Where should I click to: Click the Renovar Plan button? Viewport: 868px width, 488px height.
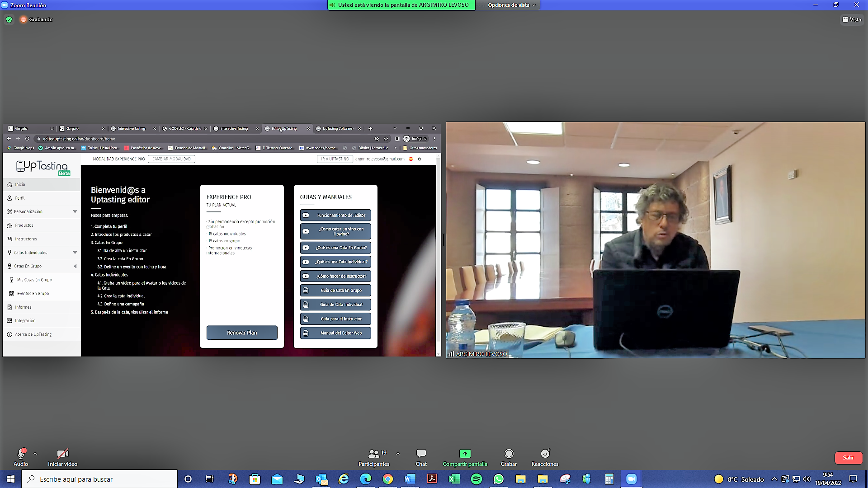[242, 333]
